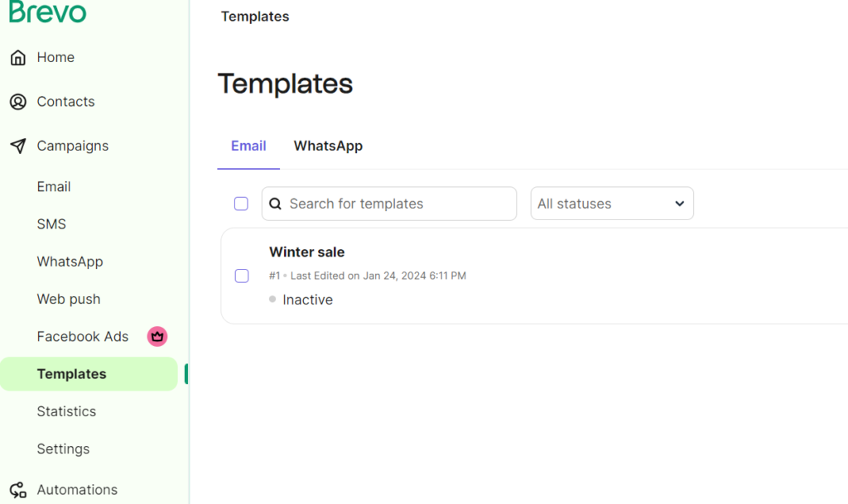Toggle the select all templates checkbox
The height and width of the screenshot is (504, 848).
[x=241, y=204]
